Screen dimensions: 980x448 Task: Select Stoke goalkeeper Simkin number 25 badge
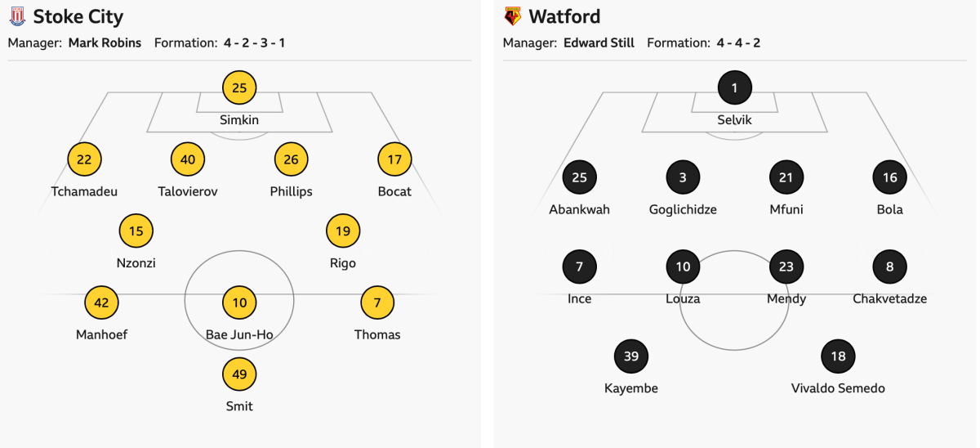point(239,87)
